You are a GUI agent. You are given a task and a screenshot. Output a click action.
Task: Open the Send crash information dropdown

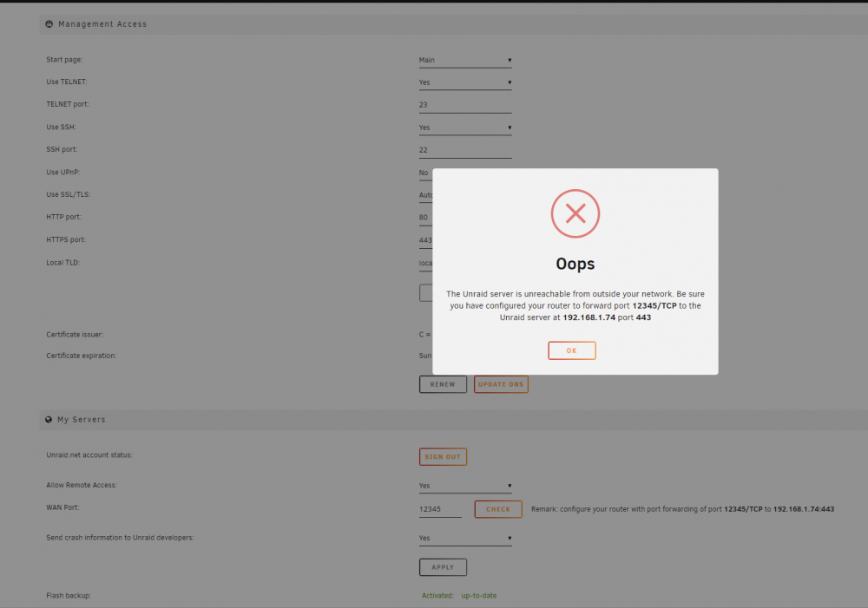point(465,539)
